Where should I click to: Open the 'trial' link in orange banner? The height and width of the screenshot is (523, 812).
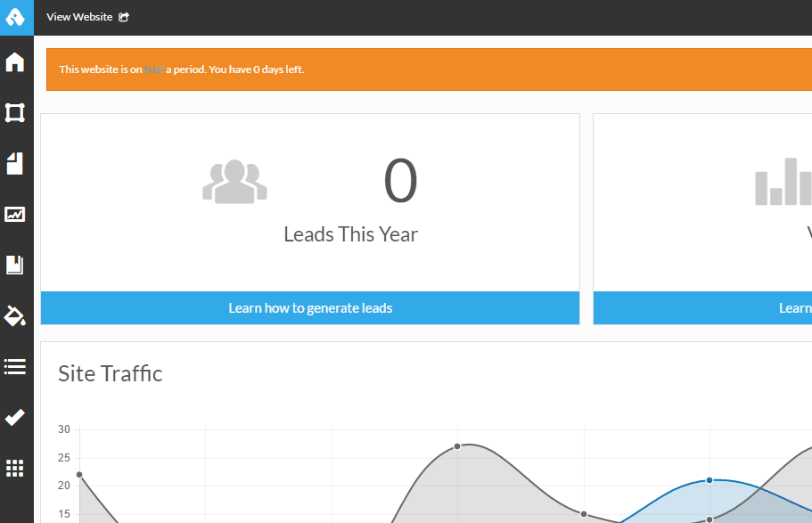[x=153, y=69]
